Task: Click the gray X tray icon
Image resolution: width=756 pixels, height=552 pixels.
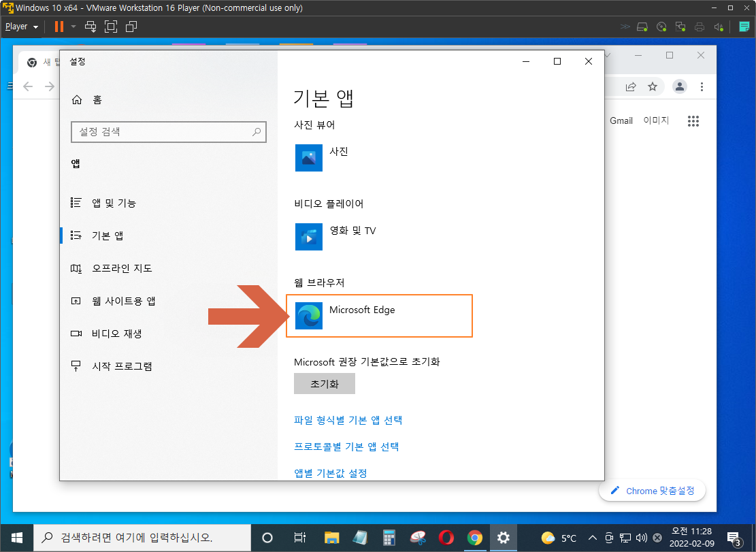Action: pos(657,538)
